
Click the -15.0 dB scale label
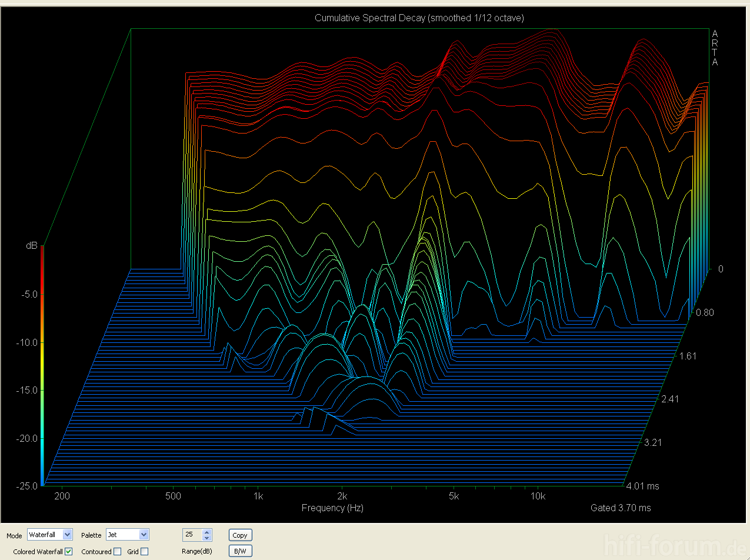click(28, 390)
